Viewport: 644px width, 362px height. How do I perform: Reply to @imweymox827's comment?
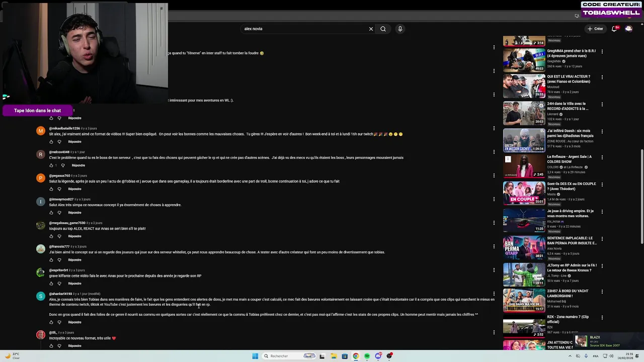tap(74, 213)
